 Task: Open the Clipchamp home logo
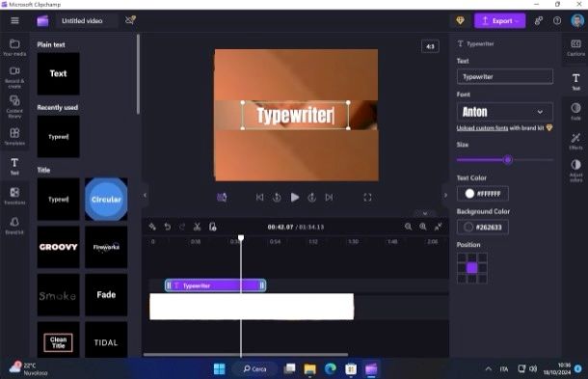tap(42, 20)
